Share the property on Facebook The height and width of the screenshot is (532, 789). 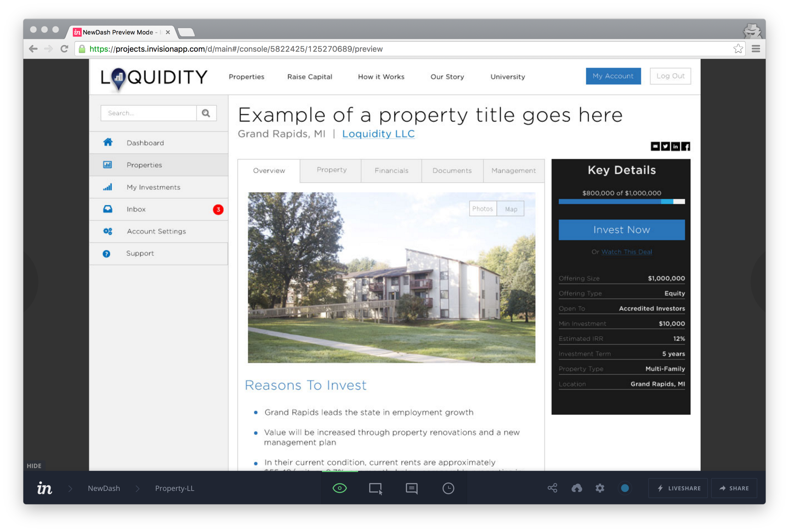(685, 146)
